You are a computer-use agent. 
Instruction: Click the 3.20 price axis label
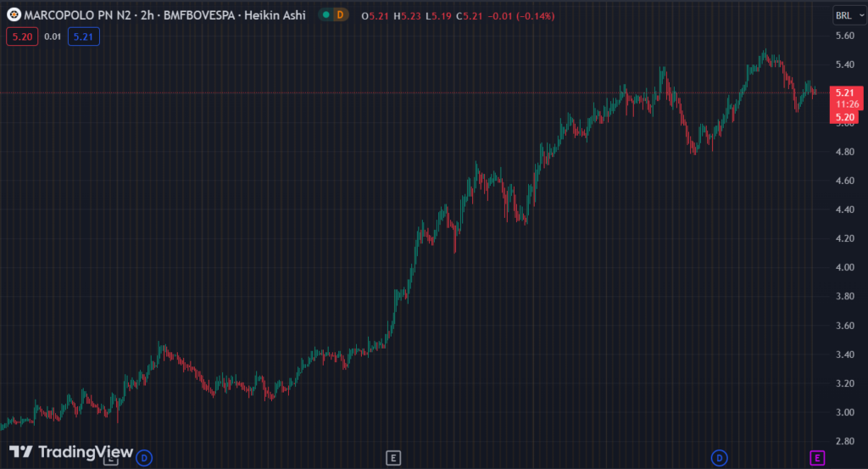pyautogui.click(x=845, y=383)
